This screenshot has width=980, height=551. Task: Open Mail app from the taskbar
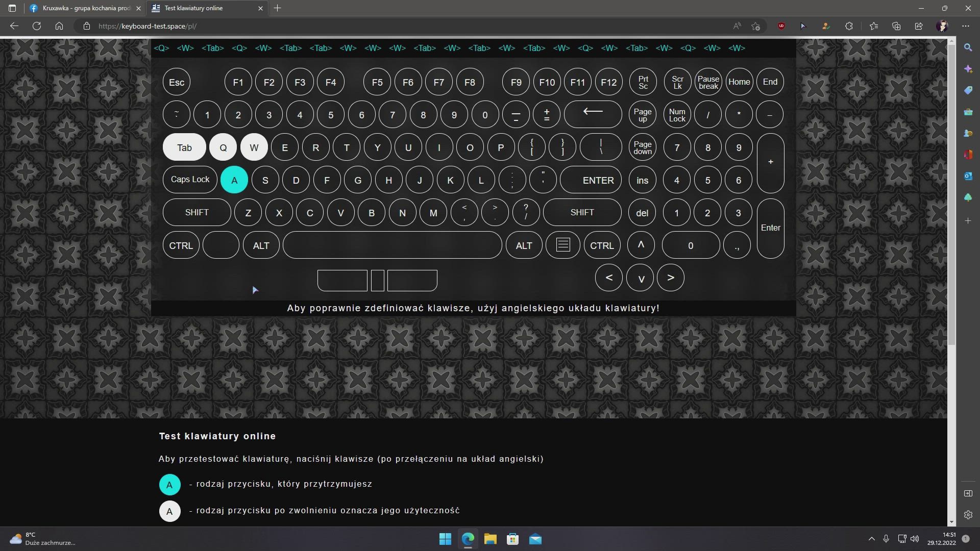pyautogui.click(x=536, y=539)
